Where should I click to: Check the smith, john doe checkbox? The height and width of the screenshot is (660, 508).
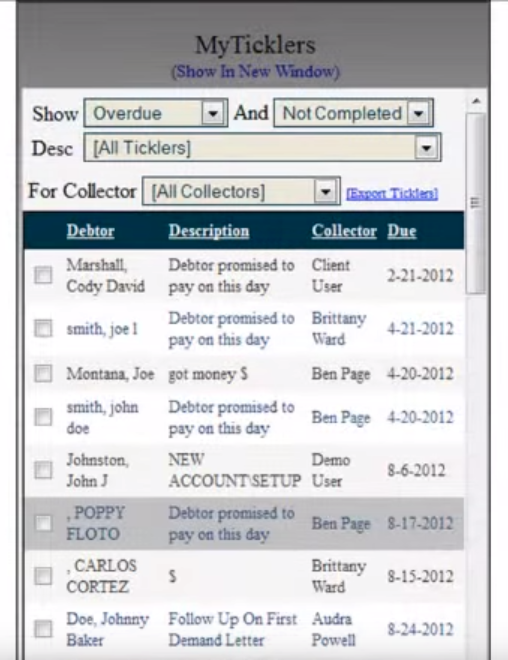click(x=43, y=417)
